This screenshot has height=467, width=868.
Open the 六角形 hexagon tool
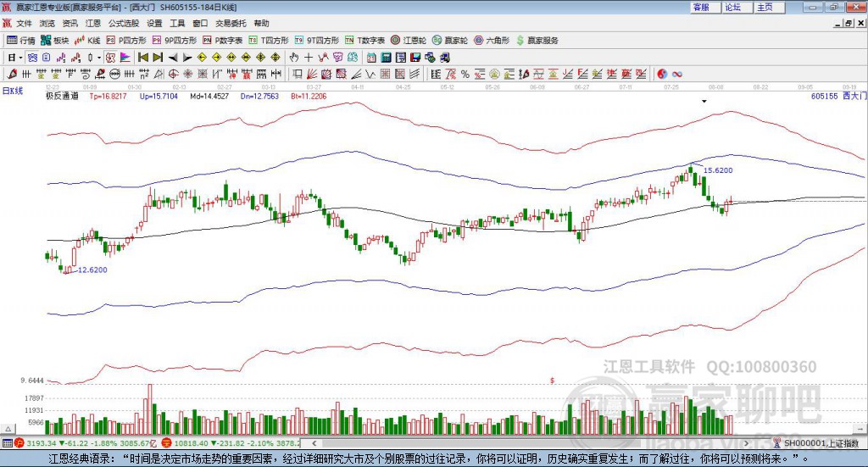pyautogui.click(x=491, y=41)
